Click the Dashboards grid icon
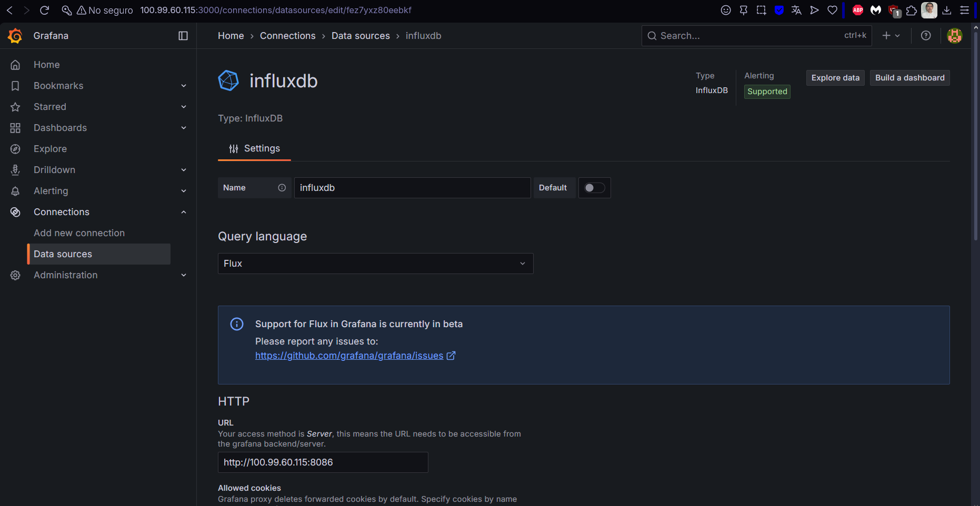 pyautogui.click(x=15, y=128)
